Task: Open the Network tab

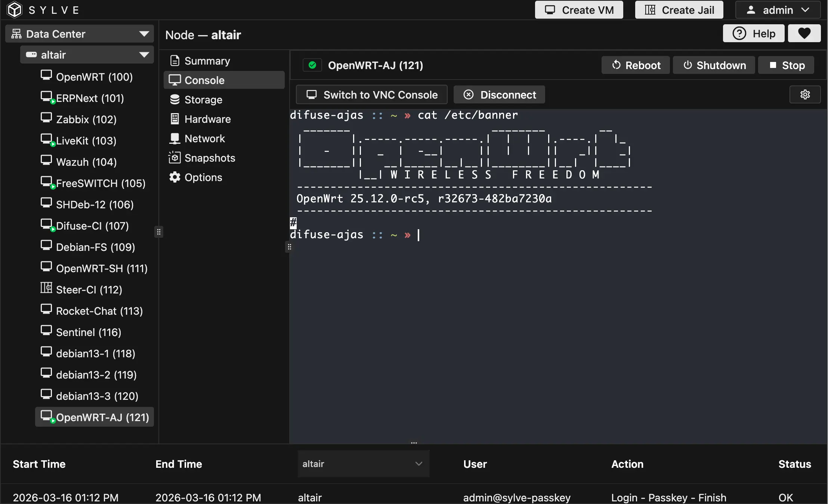Action: pos(204,139)
